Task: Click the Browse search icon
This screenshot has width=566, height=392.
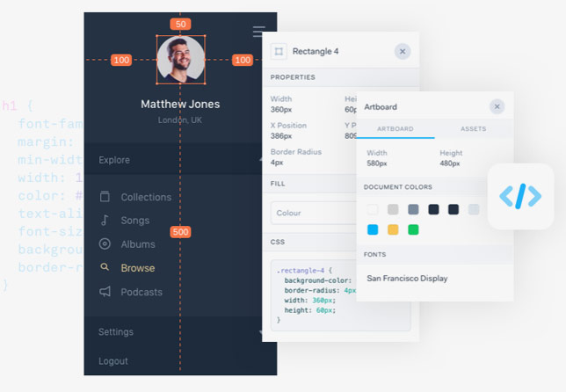Action: (x=105, y=268)
